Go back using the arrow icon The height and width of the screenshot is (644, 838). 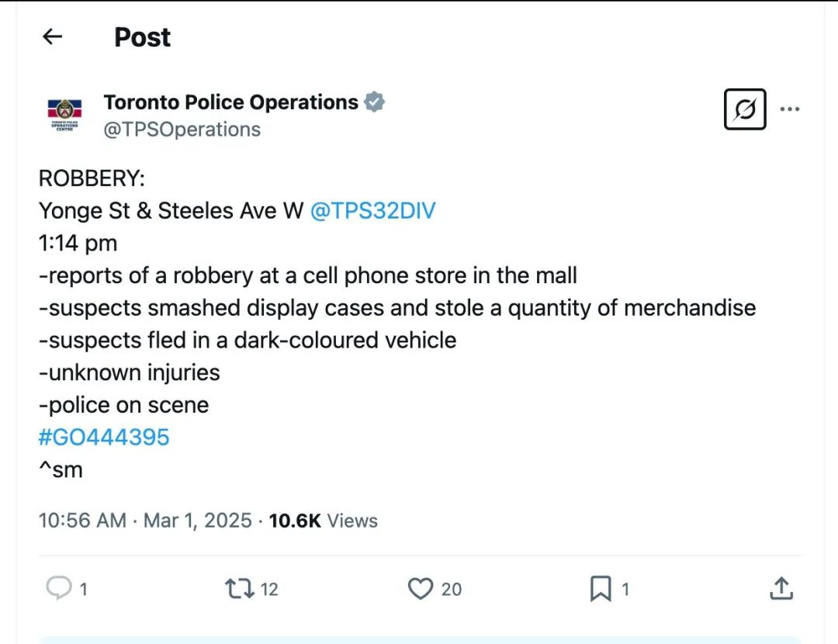(x=53, y=37)
